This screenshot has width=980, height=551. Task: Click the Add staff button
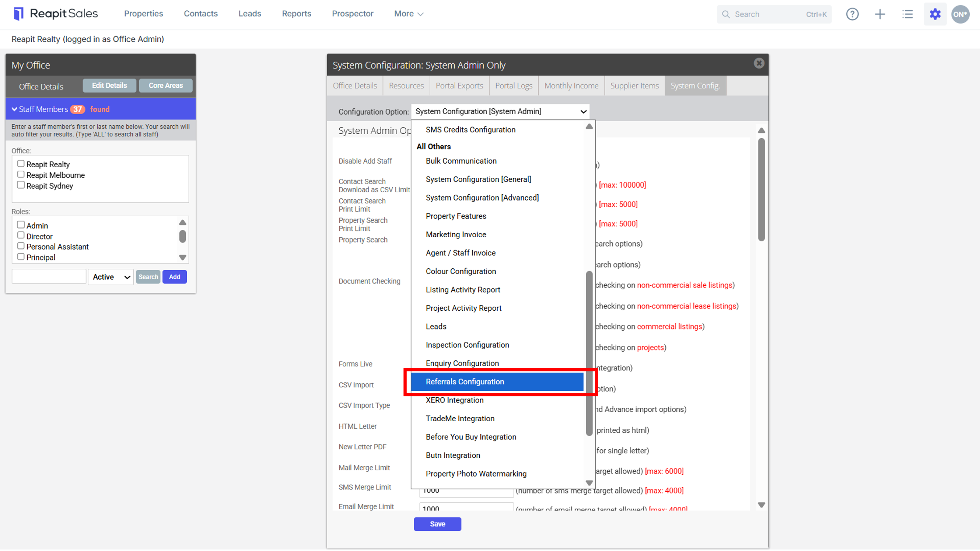tap(174, 277)
